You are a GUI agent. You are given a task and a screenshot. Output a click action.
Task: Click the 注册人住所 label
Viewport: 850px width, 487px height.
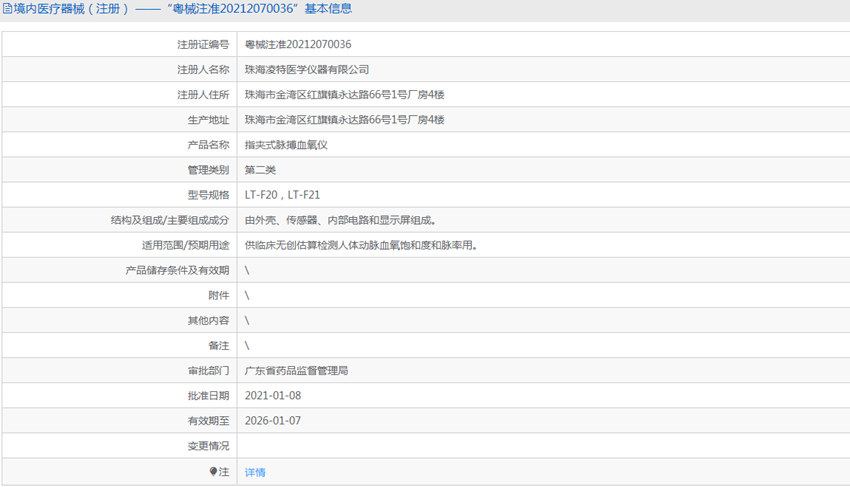[x=203, y=94]
